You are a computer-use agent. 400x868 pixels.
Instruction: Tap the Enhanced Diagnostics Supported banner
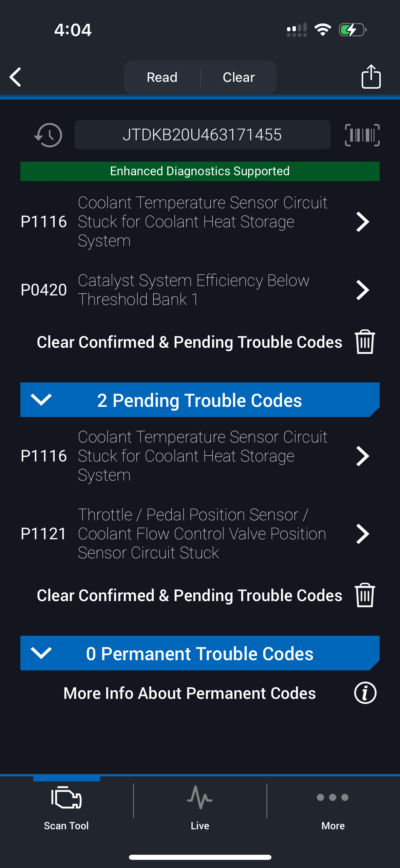point(200,171)
